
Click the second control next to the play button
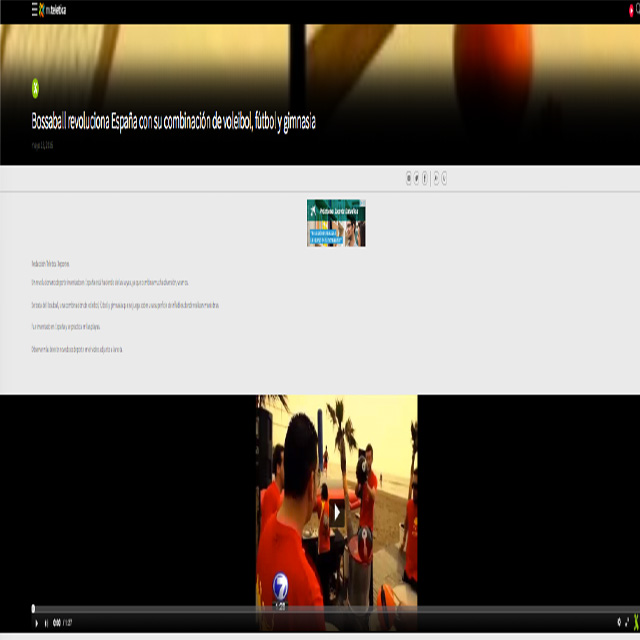tap(46, 623)
